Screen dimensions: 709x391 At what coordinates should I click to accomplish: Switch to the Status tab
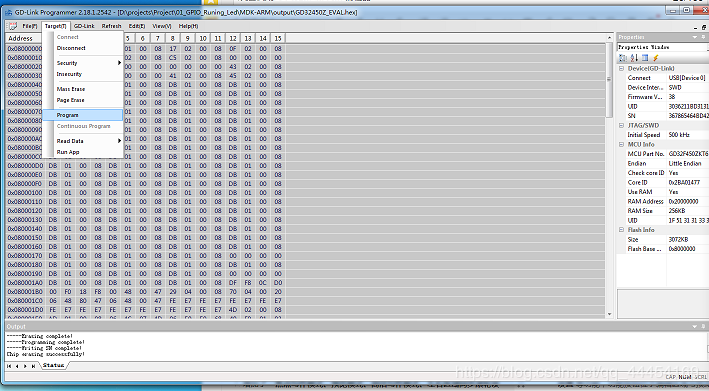[53, 365]
